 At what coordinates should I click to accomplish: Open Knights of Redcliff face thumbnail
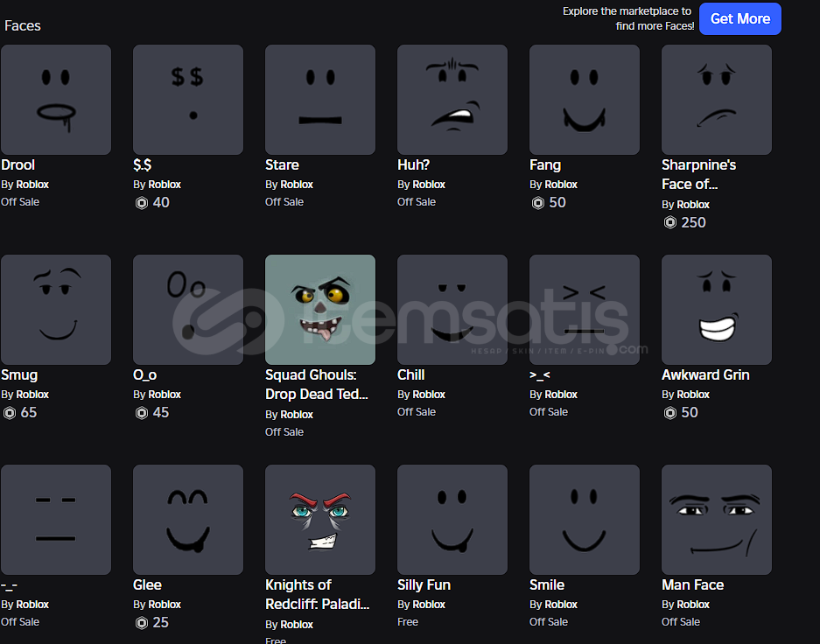[x=320, y=520]
